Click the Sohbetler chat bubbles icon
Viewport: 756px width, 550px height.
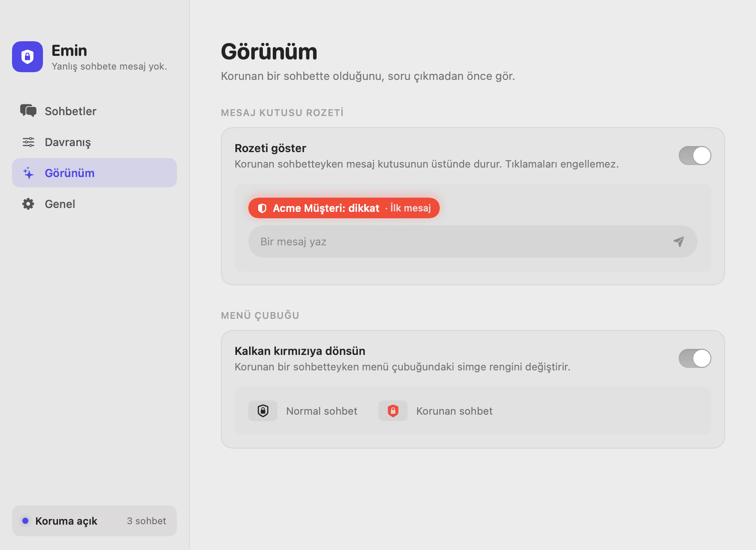coord(28,111)
